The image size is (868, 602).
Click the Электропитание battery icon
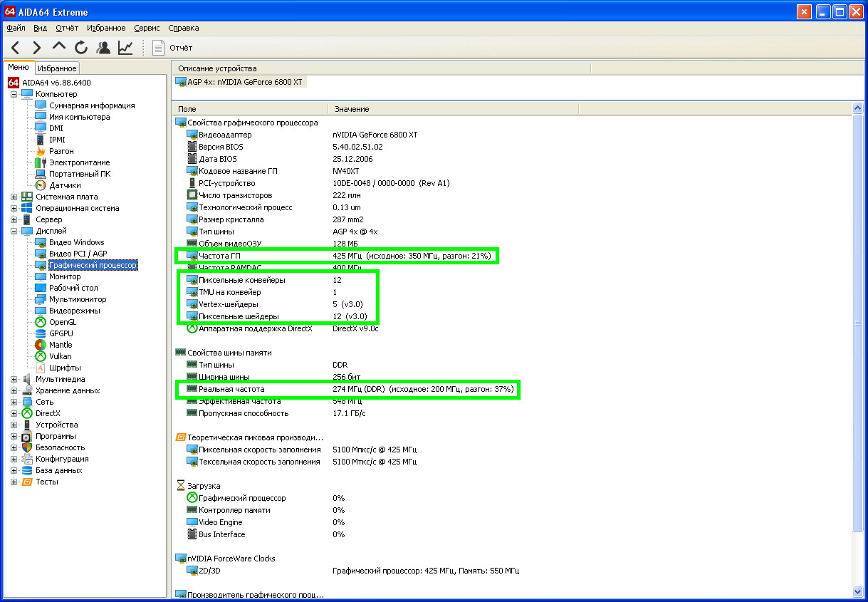[41, 162]
